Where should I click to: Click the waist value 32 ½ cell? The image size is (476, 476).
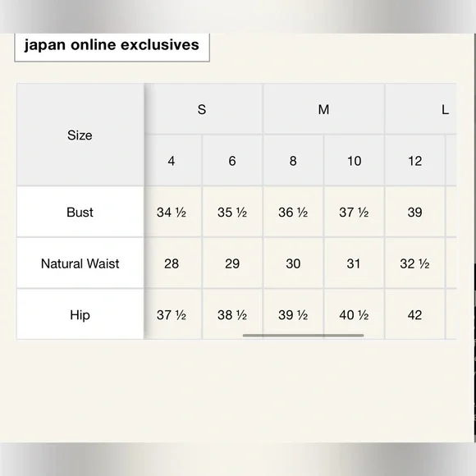414,263
